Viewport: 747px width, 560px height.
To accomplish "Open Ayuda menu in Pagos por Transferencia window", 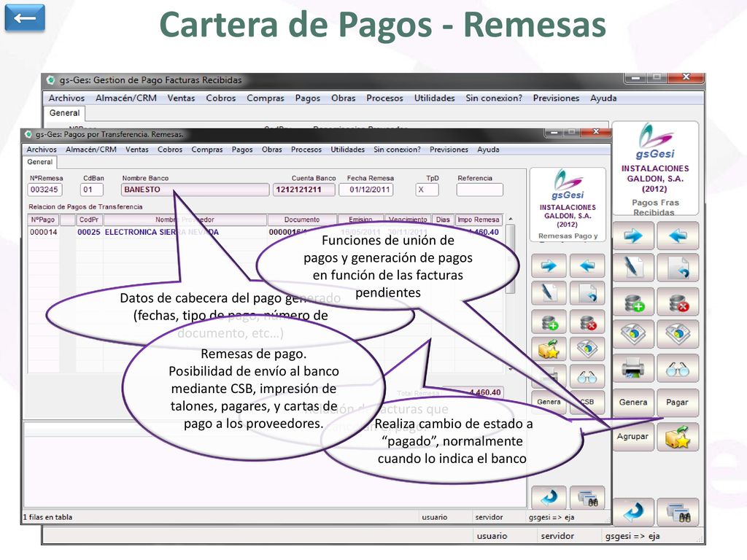I will [x=488, y=149].
